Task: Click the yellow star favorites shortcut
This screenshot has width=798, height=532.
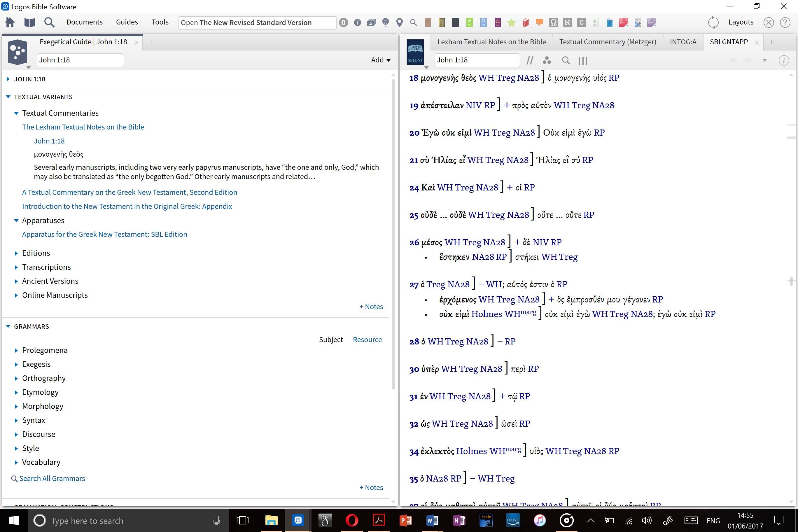Action: 511,23
